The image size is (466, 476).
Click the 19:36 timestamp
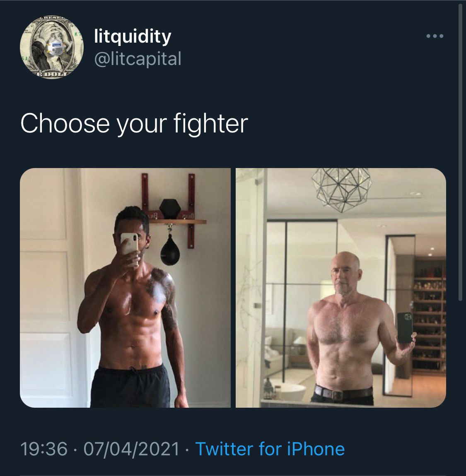[44, 449]
